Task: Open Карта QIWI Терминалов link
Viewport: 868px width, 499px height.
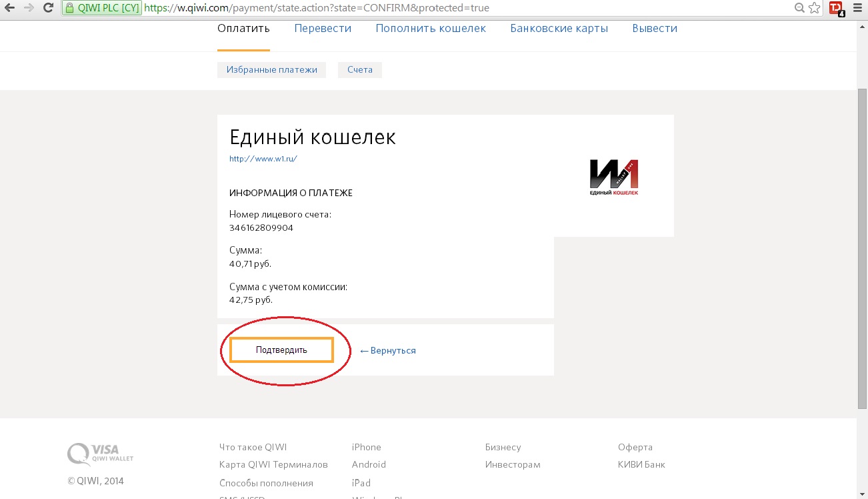Action: [273, 464]
